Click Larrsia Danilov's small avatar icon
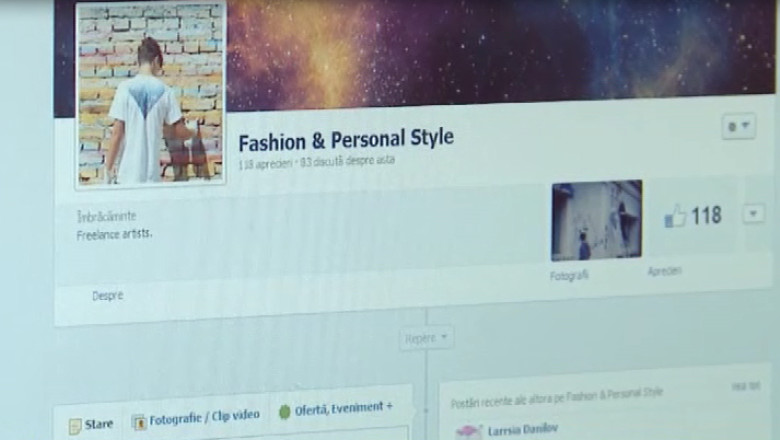Screen dimensions: 780x440 (467, 431)
